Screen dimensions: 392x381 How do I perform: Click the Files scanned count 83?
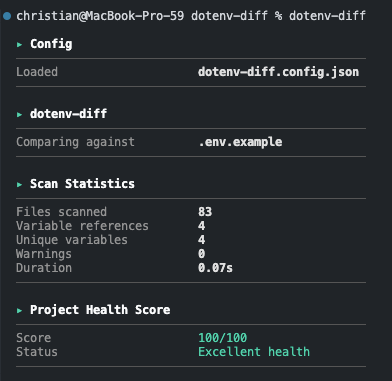(205, 212)
